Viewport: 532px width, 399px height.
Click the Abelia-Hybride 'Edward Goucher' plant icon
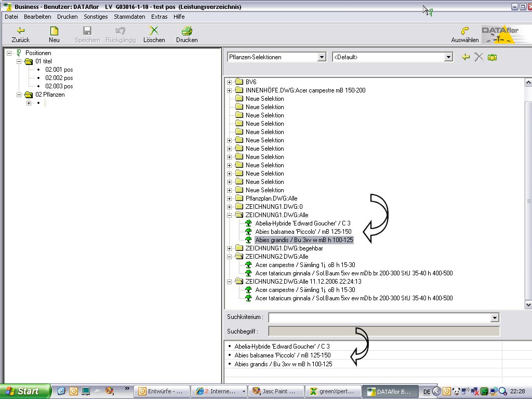point(248,223)
